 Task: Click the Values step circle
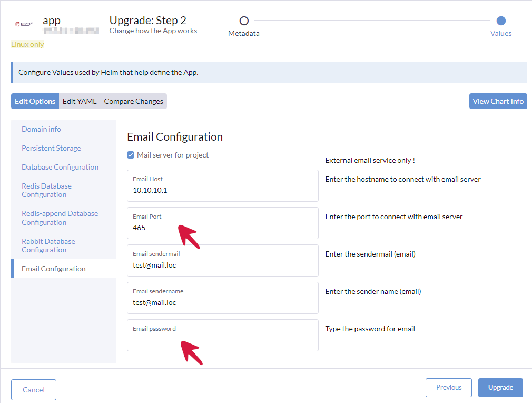click(x=501, y=21)
